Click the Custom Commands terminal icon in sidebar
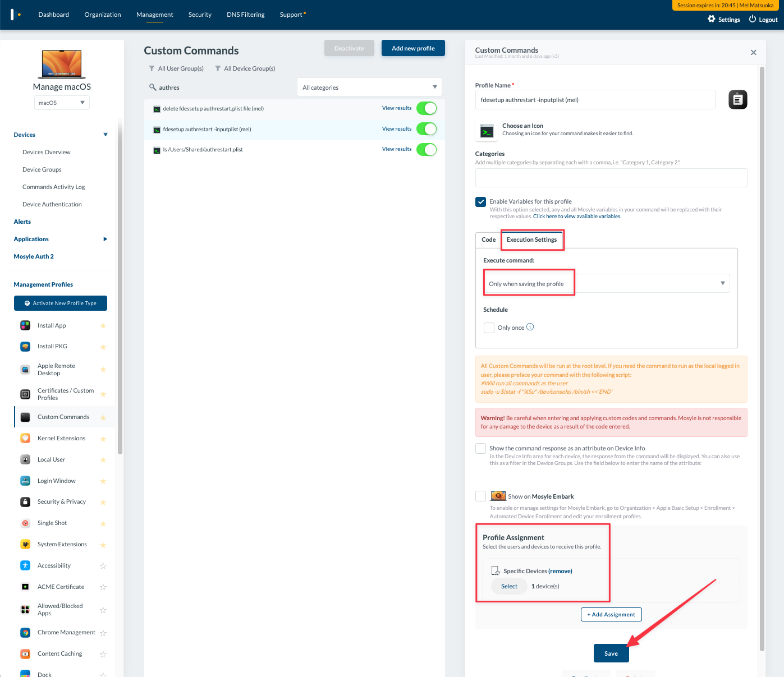 click(x=25, y=417)
